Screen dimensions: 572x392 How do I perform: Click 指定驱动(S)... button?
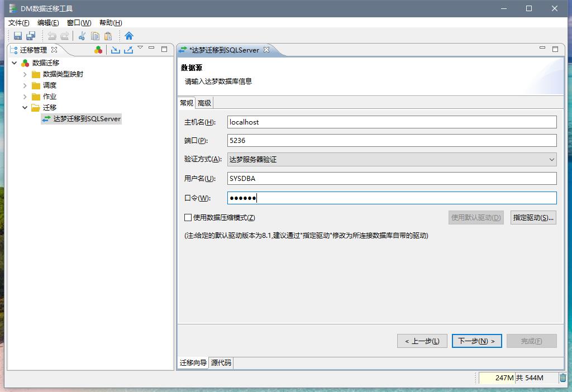[x=533, y=217]
